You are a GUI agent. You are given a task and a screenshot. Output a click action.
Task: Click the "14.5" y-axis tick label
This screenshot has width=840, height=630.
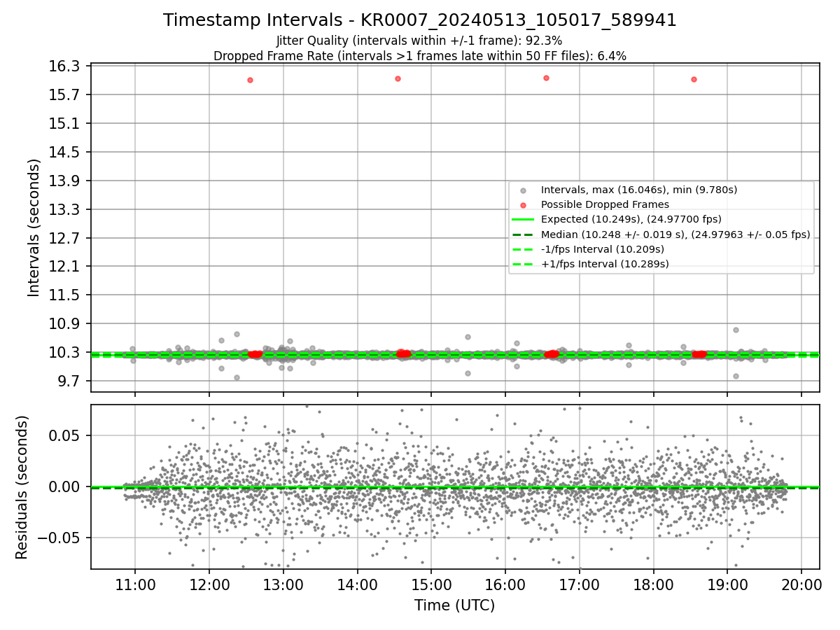point(66,153)
